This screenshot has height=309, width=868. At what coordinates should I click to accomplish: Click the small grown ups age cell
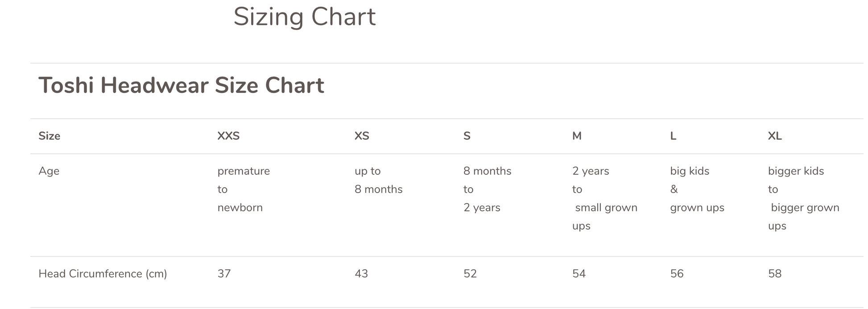604,198
